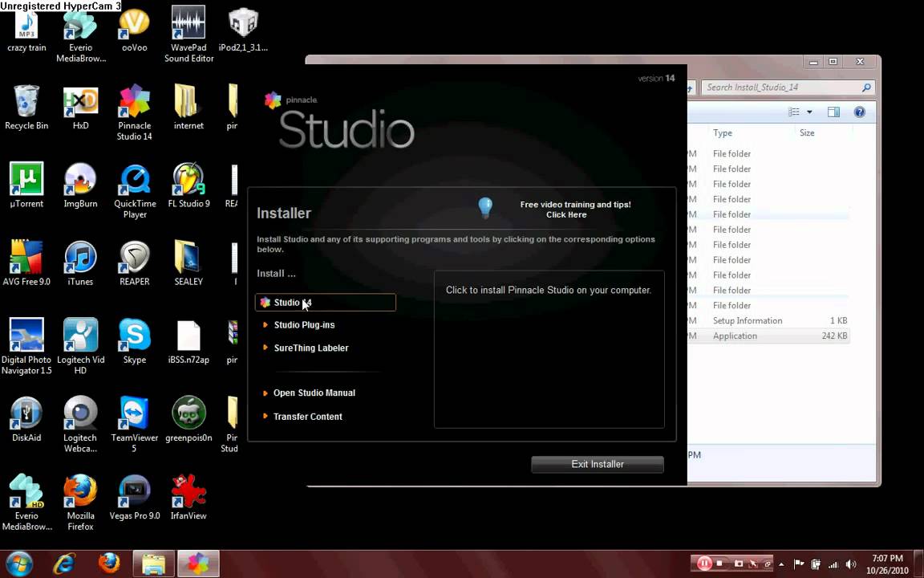Pause HyperCam recording in system tray
Screen dimensions: 924x578
pos(704,564)
